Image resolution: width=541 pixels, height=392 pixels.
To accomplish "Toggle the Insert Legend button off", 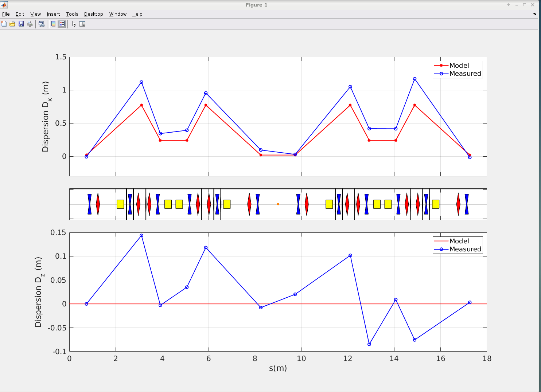I will pos(62,24).
